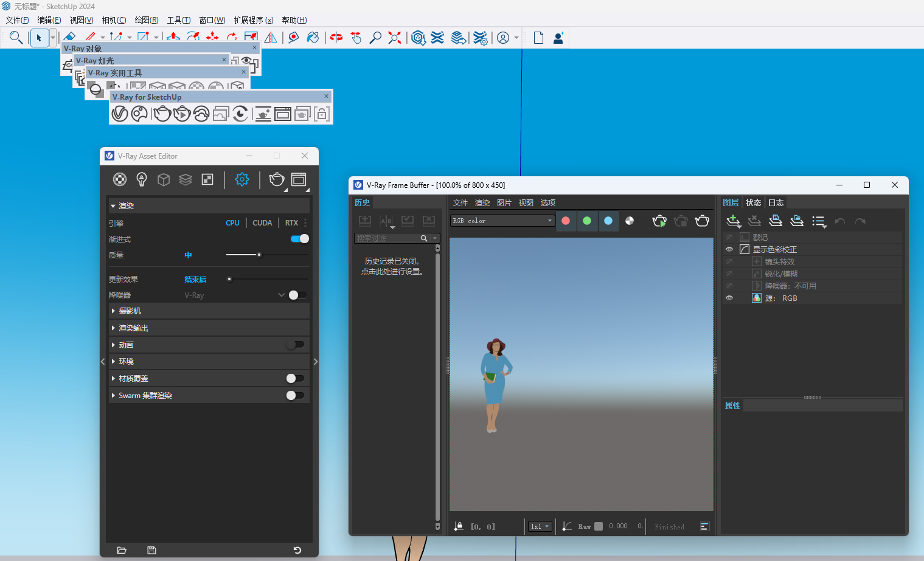The image size is (924, 561).
Task: Expand the 环境 environment section
Action: click(x=126, y=362)
